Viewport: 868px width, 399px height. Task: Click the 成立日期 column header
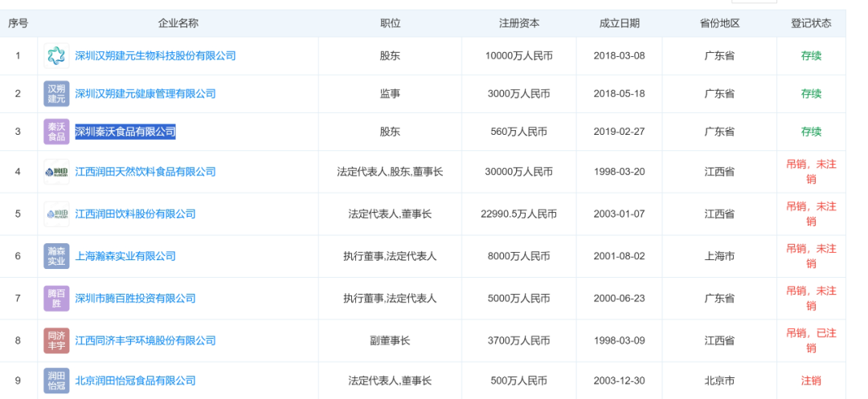(x=619, y=23)
